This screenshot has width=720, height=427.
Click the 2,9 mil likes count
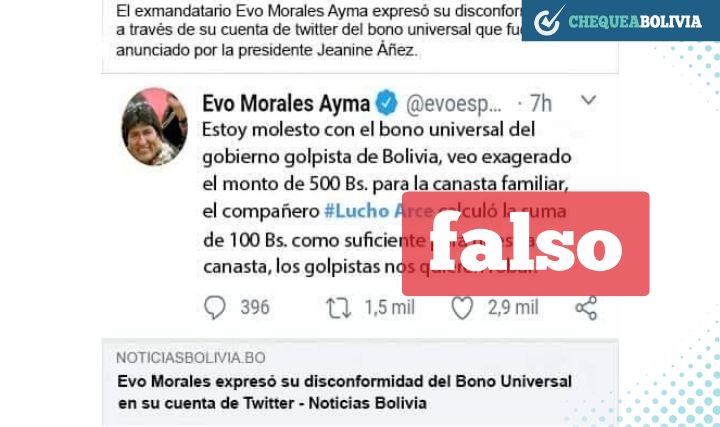(x=513, y=308)
